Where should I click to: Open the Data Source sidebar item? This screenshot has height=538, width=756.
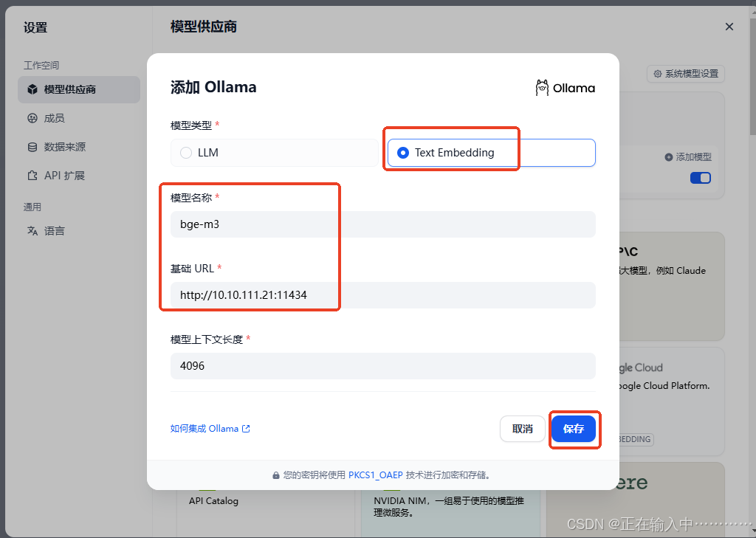click(79, 147)
